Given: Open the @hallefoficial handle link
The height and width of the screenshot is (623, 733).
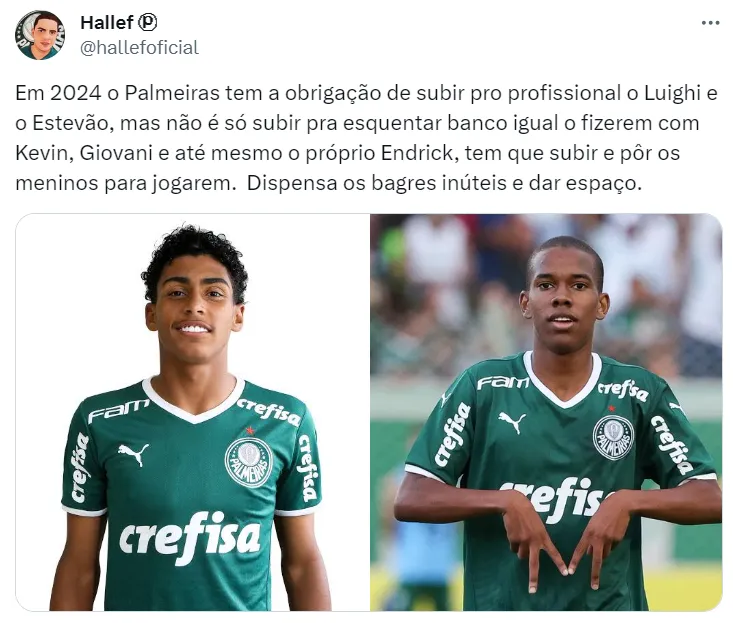Looking at the screenshot, I should click(x=139, y=48).
